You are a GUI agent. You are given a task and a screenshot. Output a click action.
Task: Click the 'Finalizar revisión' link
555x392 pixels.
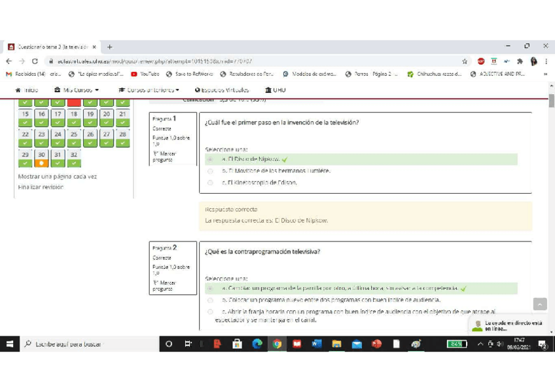tap(41, 187)
